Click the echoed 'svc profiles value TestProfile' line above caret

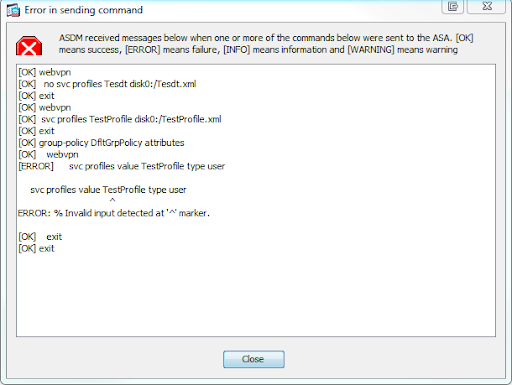(108, 190)
